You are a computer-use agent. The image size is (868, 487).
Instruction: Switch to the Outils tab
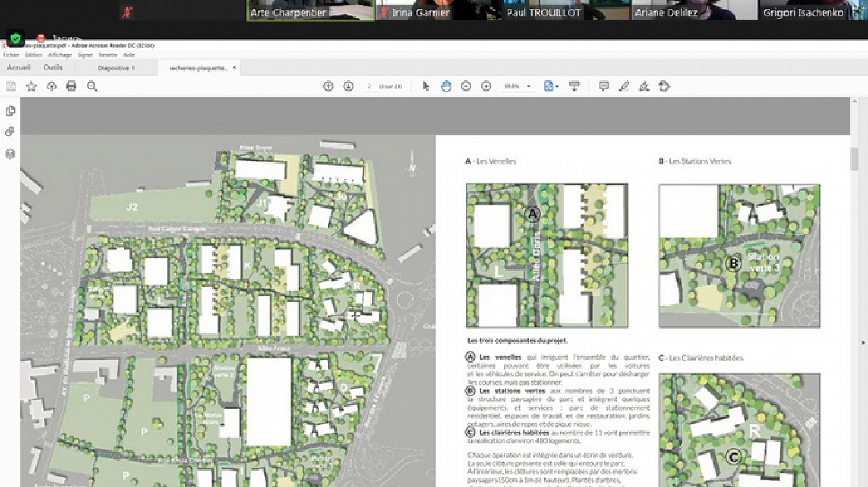point(53,68)
